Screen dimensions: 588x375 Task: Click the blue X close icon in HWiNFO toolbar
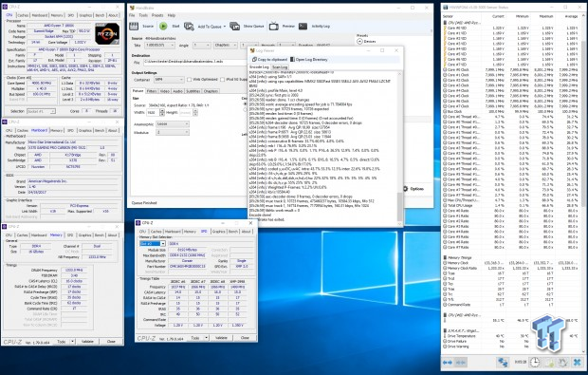(578, 363)
